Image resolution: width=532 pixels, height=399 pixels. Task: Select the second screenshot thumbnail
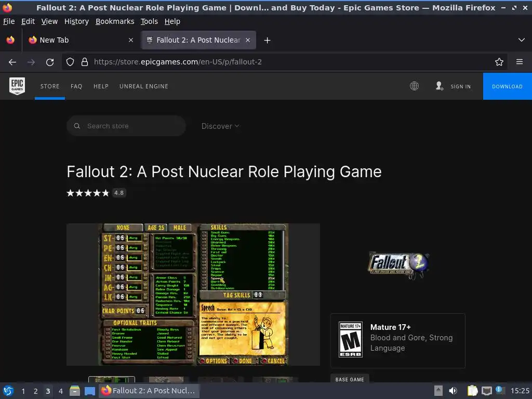[166, 379]
